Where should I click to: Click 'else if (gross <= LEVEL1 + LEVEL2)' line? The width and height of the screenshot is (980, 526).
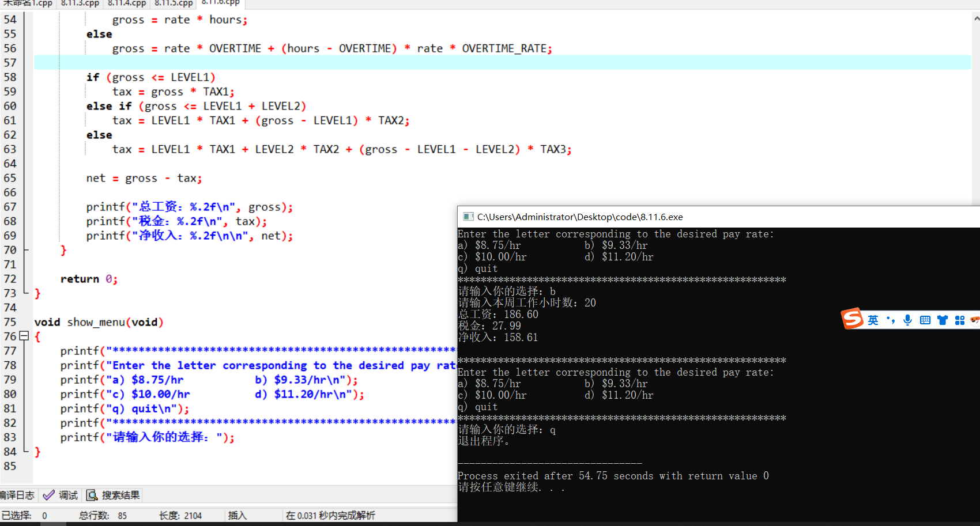(196, 106)
